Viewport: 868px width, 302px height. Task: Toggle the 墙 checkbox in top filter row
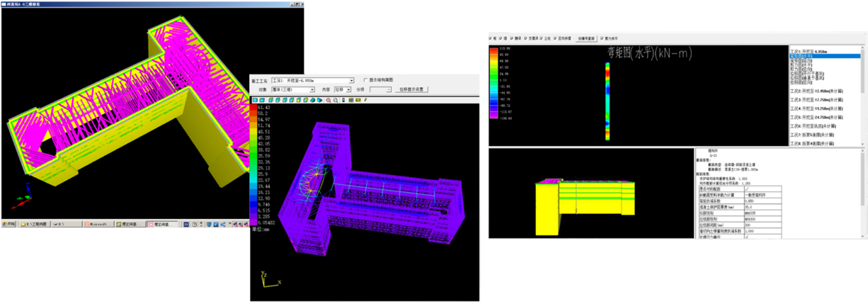coord(500,38)
